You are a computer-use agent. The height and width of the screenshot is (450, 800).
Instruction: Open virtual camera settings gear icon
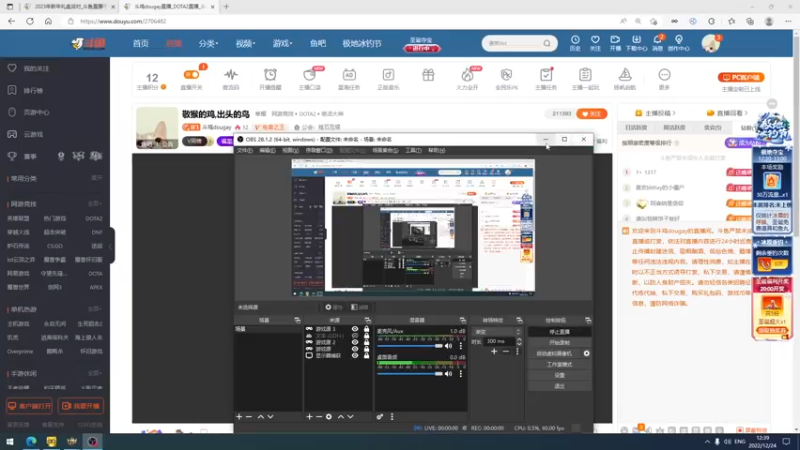[587, 354]
